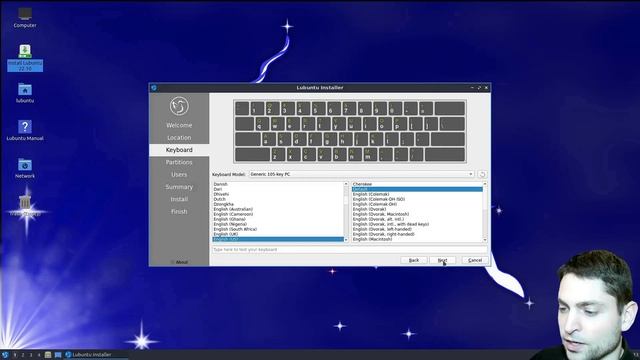640x360 pixels.
Task: Select the Install Lubuntu 22.10 desktop icon
Action: click(25, 58)
